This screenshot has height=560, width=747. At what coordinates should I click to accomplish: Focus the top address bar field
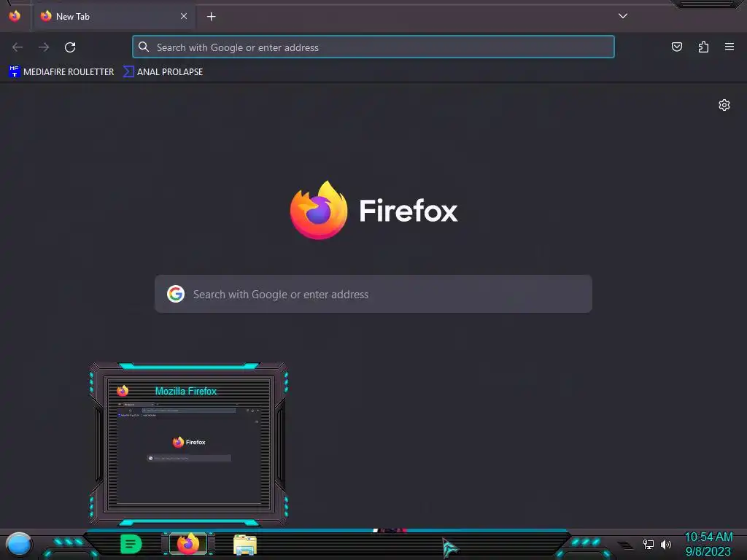[x=373, y=47]
